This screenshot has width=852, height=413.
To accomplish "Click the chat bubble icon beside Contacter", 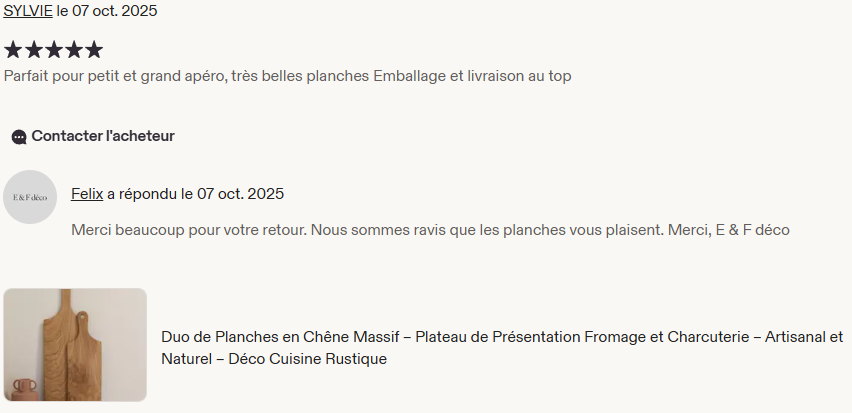I will pos(19,137).
